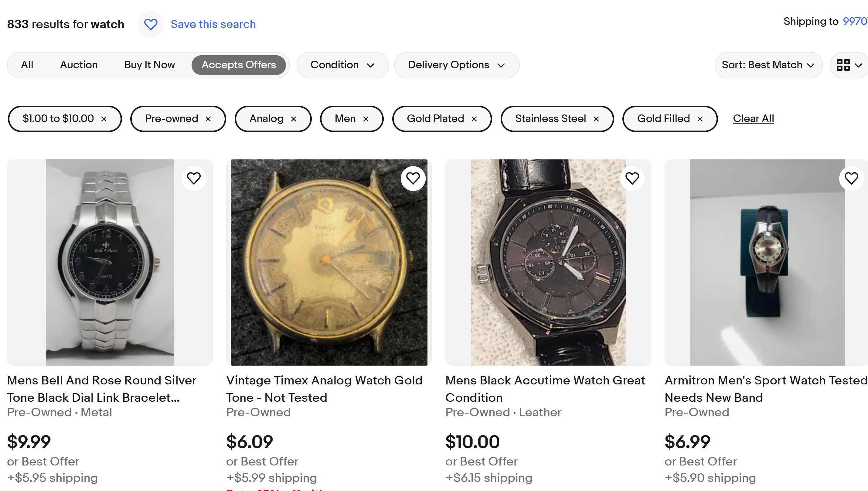Open the Vintage Timex watch thumbnail
This screenshot has height=491, width=868.
(x=329, y=262)
